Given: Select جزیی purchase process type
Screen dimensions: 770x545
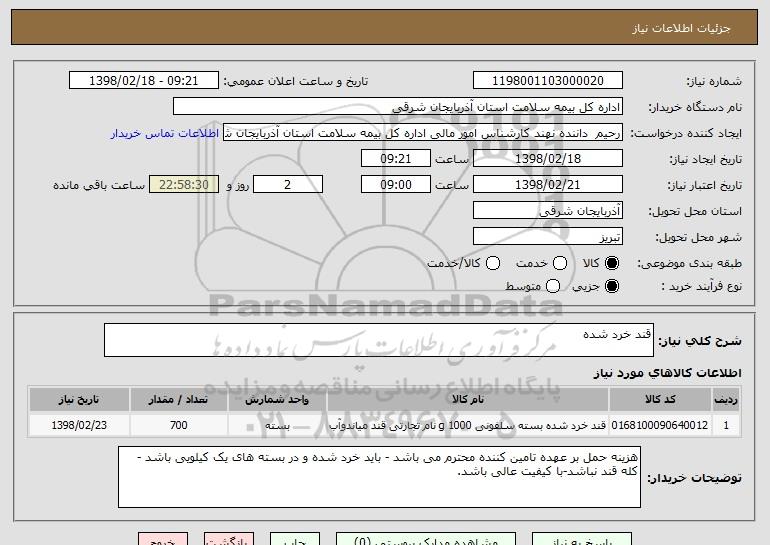Looking at the screenshot, I should coord(612,286).
